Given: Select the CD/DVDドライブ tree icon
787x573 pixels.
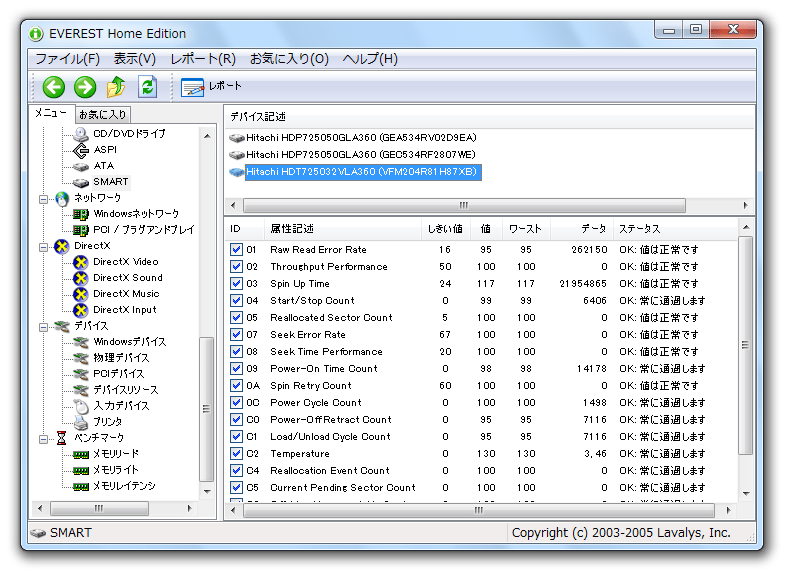Looking at the screenshot, I should click(81, 134).
